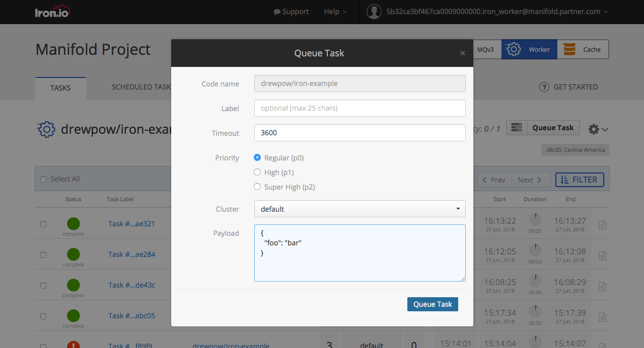Toggle the Select All checkbox

pyautogui.click(x=43, y=180)
